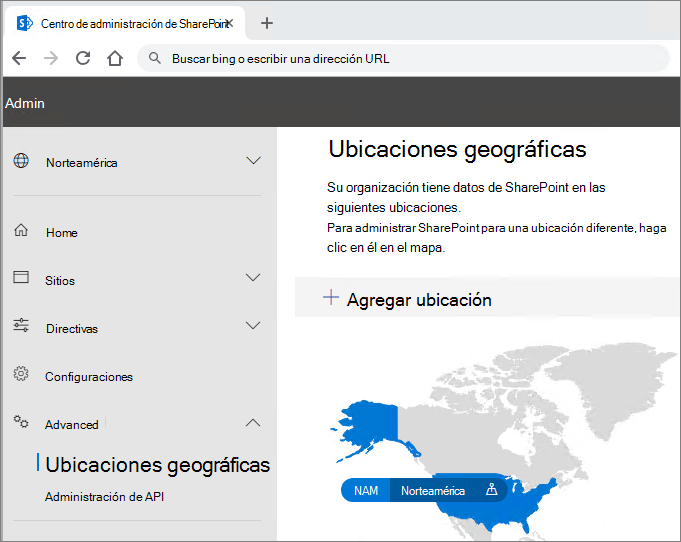Click the SharePoint favicon in the tab
This screenshot has height=542, width=681.
pyautogui.click(x=24, y=23)
